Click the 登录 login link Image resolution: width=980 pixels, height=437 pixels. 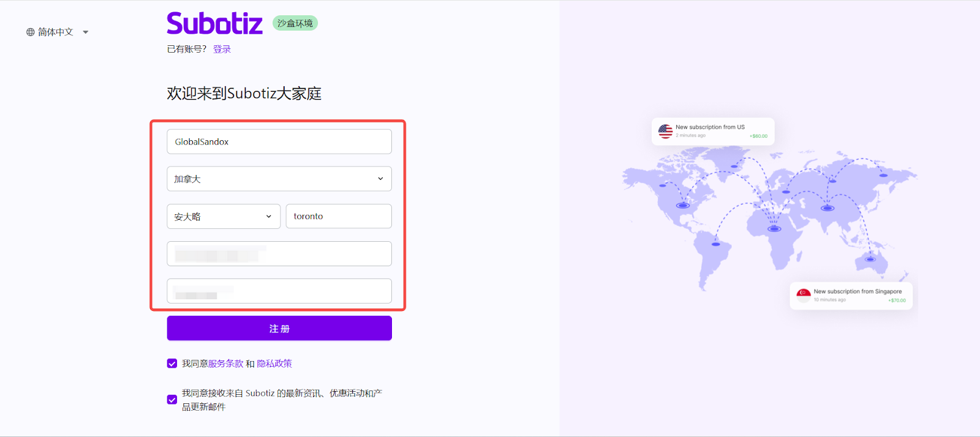click(x=222, y=49)
